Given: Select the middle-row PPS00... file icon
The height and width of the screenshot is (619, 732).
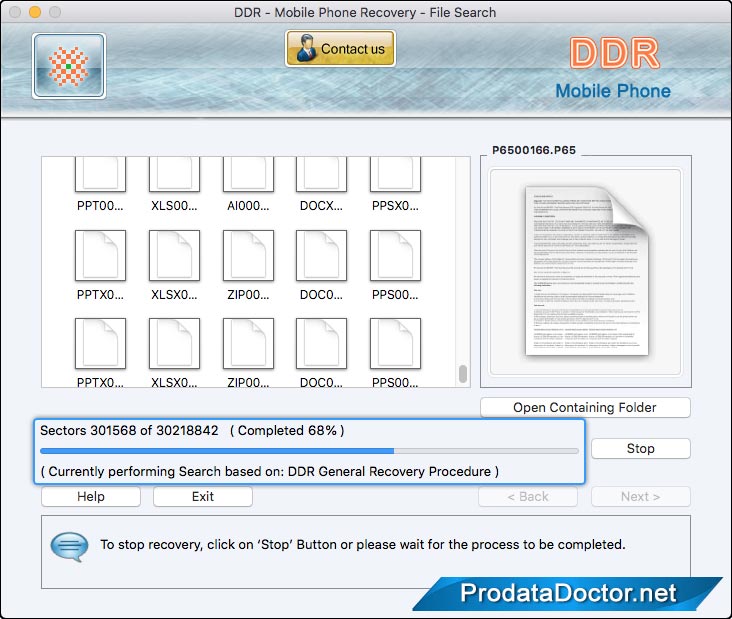Looking at the screenshot, I should (395, 255).
